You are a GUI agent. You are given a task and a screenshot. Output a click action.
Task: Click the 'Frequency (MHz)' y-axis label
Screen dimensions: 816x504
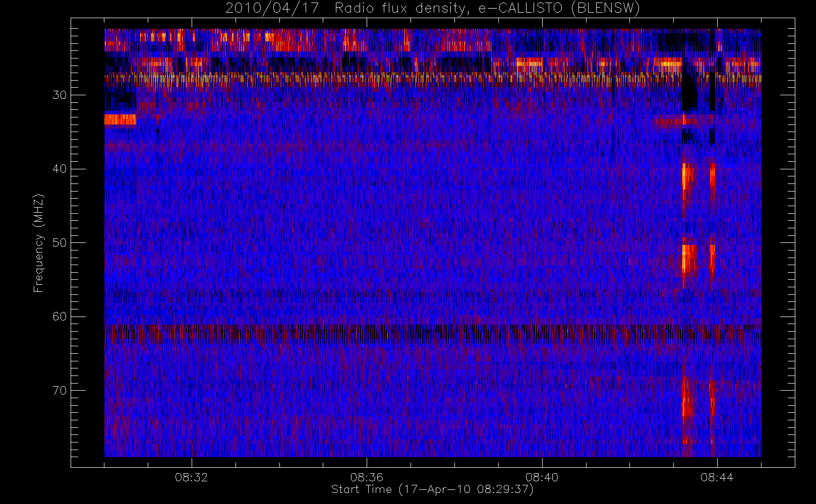point(39,243)
